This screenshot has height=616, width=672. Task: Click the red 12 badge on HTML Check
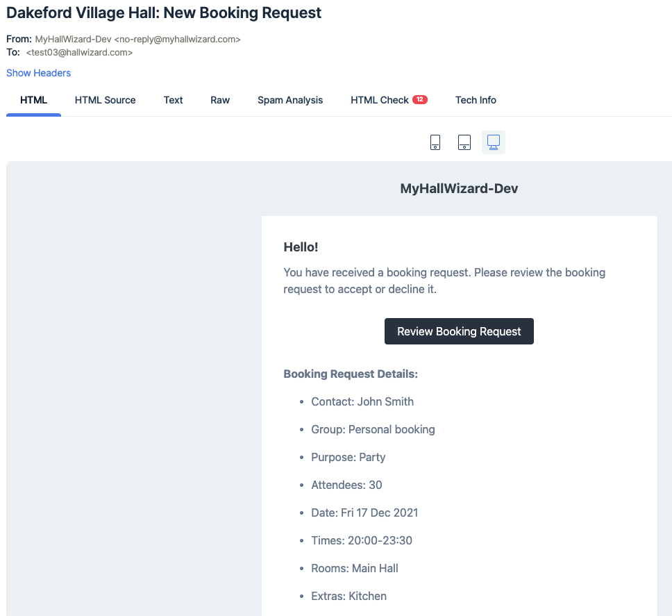[x=419, y=99]
